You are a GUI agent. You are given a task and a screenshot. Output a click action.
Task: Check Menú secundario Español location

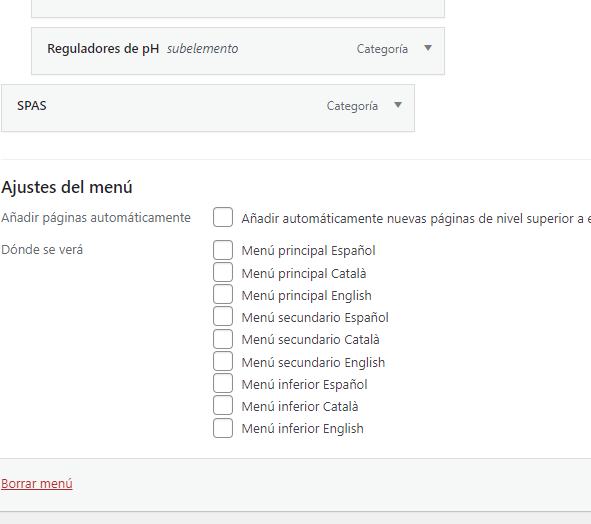223,317
